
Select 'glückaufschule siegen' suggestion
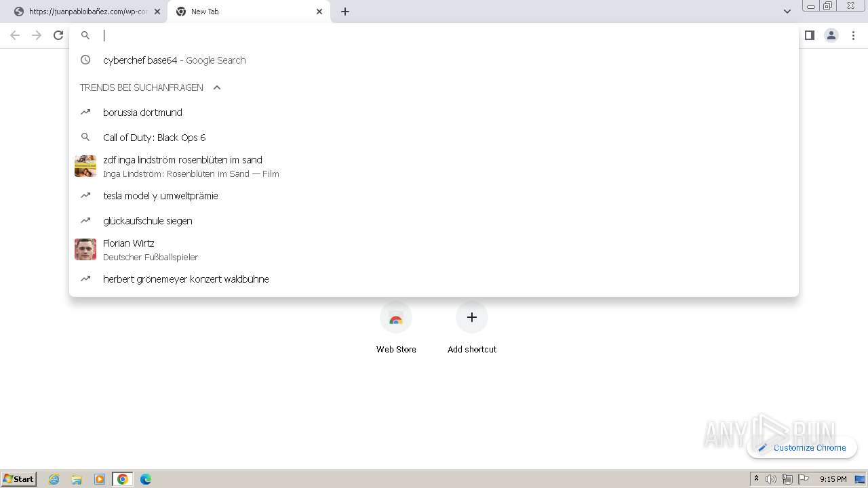click(x=434, y=221)
